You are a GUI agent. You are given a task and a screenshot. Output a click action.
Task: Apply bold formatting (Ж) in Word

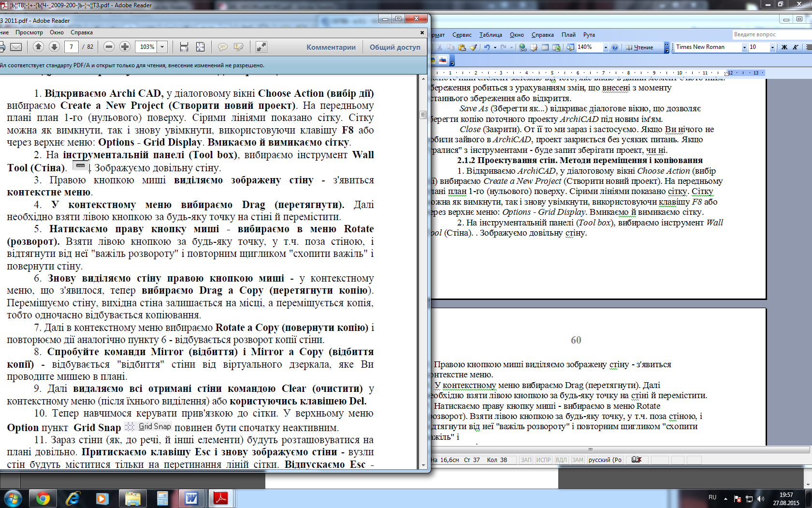tap(784, 47)
